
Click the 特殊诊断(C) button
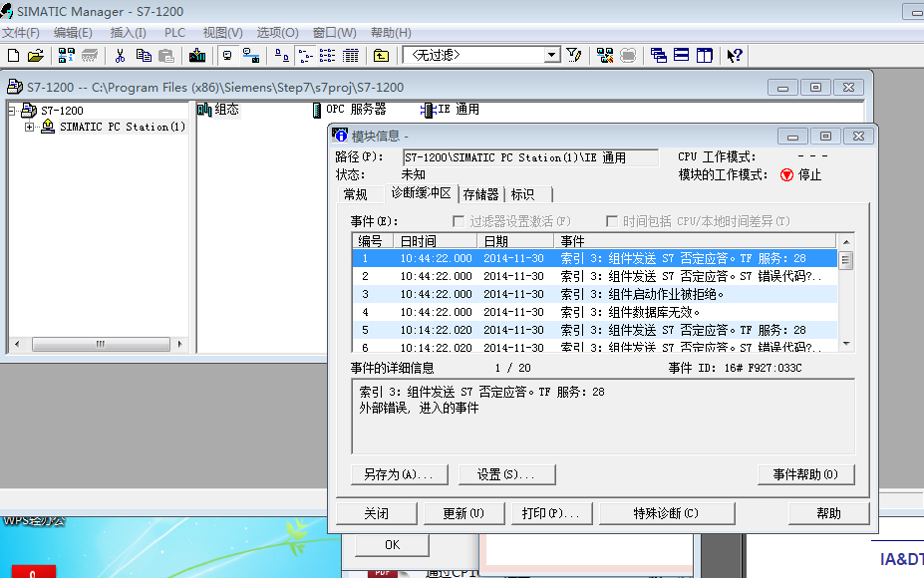(x=667, y=513)
